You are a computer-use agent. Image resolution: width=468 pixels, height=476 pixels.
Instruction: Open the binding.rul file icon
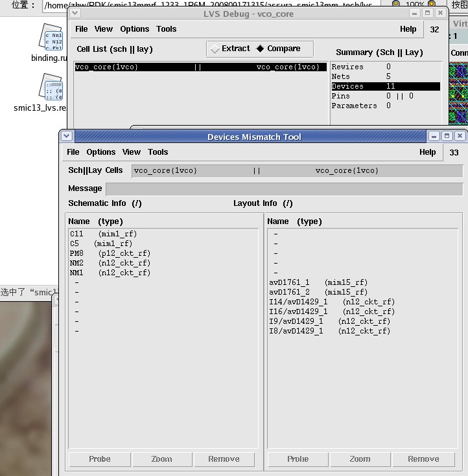pos(51,37)
